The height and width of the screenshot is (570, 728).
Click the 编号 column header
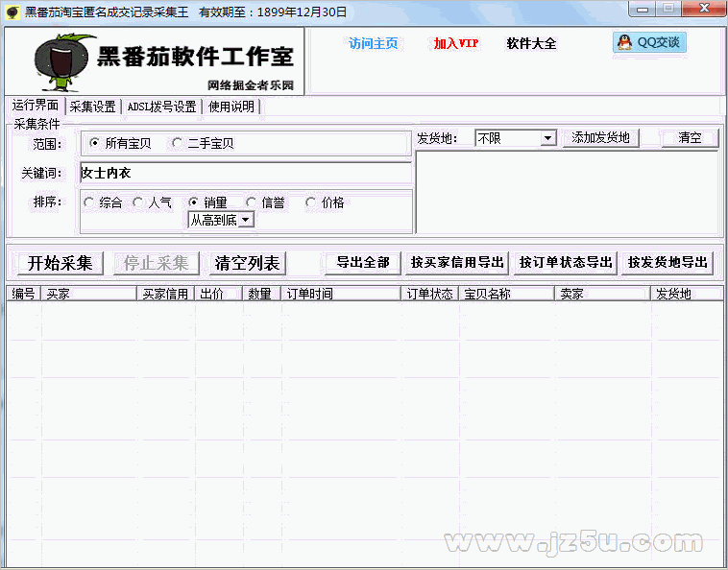(24, 294)
